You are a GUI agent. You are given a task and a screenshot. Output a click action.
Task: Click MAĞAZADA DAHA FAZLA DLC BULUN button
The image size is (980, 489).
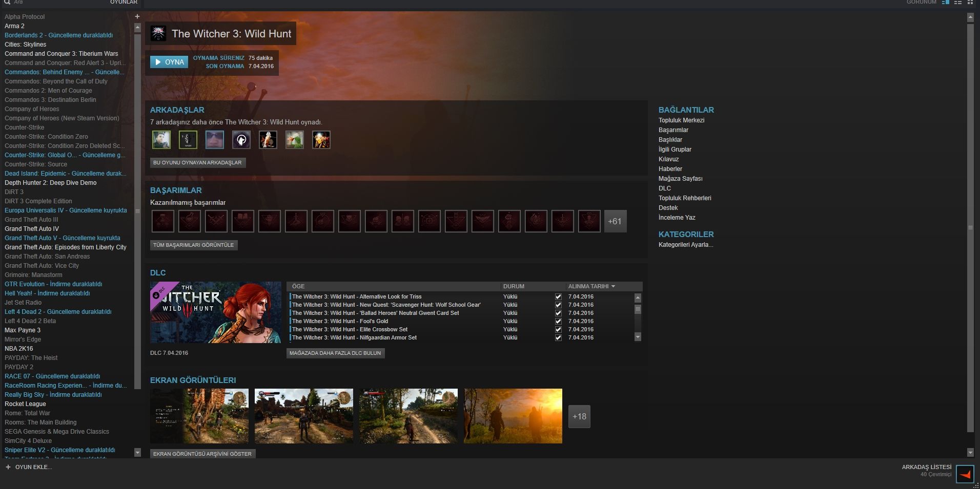click(x=335, y=353)
